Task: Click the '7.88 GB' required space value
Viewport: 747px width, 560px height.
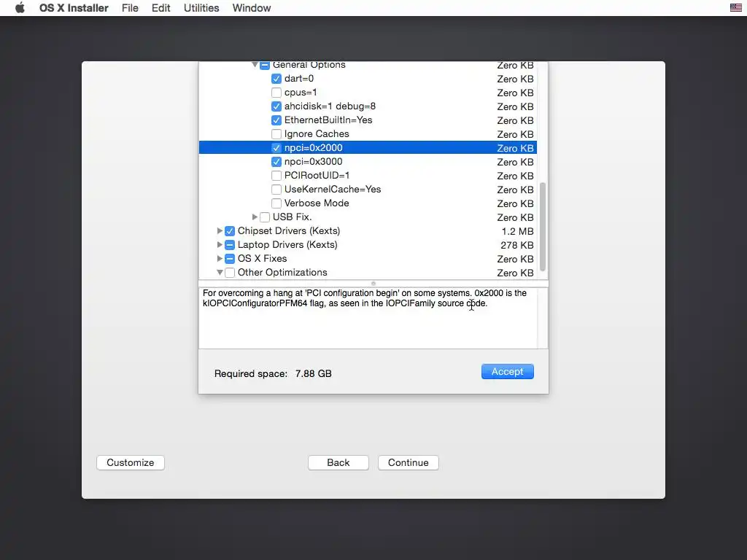Action: pos(314,374)
